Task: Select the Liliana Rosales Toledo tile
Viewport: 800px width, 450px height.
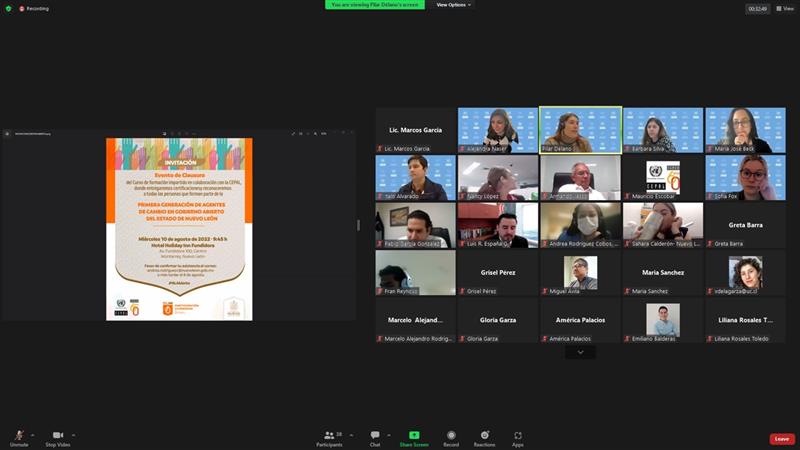Action: click(x=745, y=320)
